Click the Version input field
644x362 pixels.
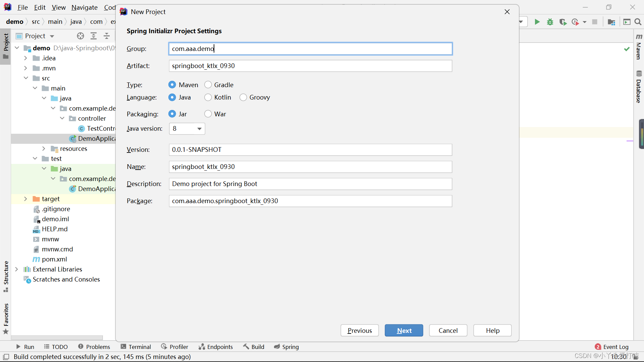pos(311,149)
